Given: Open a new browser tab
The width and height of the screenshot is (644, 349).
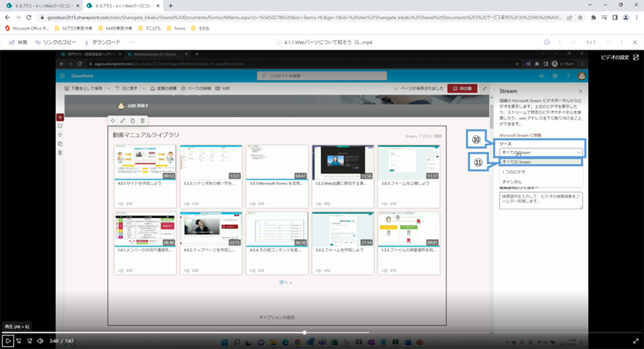Looking at the screenshot, I should coord(171,6).
